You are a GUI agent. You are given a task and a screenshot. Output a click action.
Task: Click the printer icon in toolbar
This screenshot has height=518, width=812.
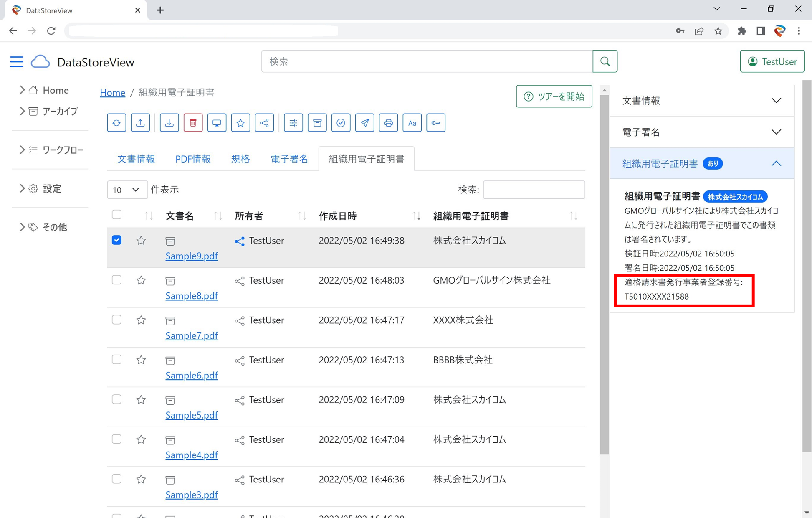click(388, 123)
